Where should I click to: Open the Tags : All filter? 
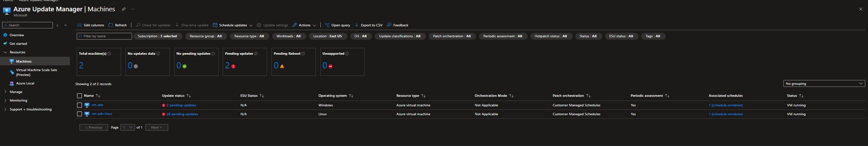[653, 36]
